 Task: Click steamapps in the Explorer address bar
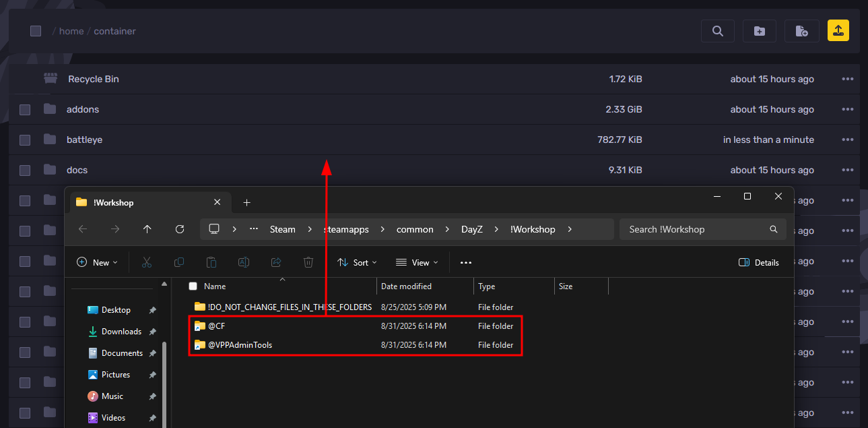click(346, 229)
